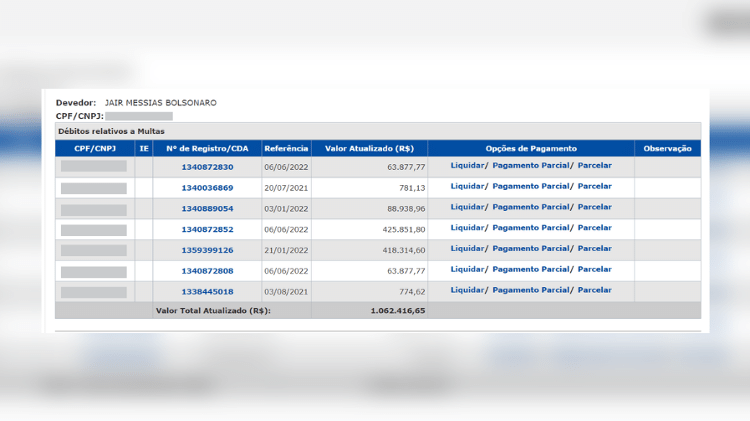Viewport: 750px width, 421px height.
Task: Open CDA entry 1338445018
Action: pos(207,292)
